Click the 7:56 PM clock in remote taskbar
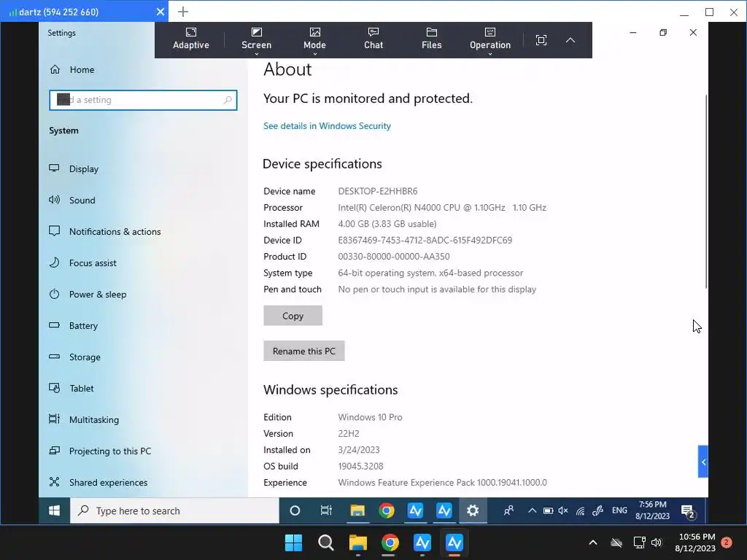747x560 pixels. pos(652,510)
